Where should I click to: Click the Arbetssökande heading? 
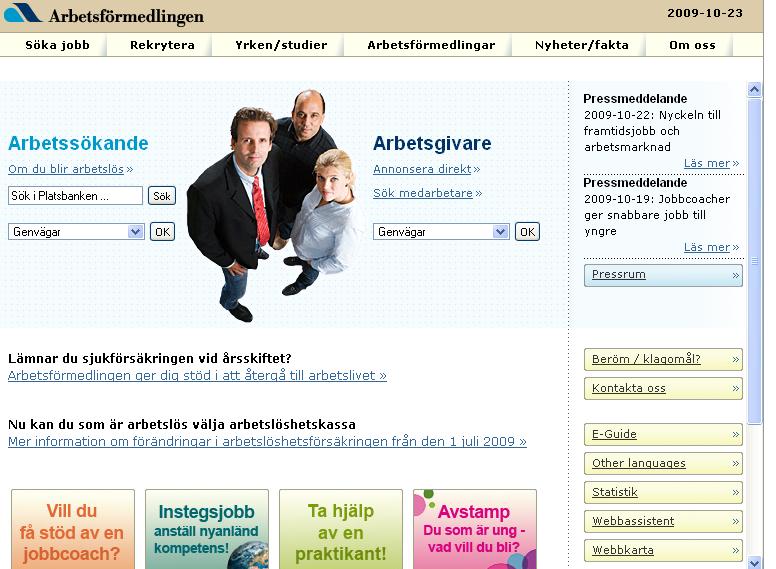tap(78, 143)
